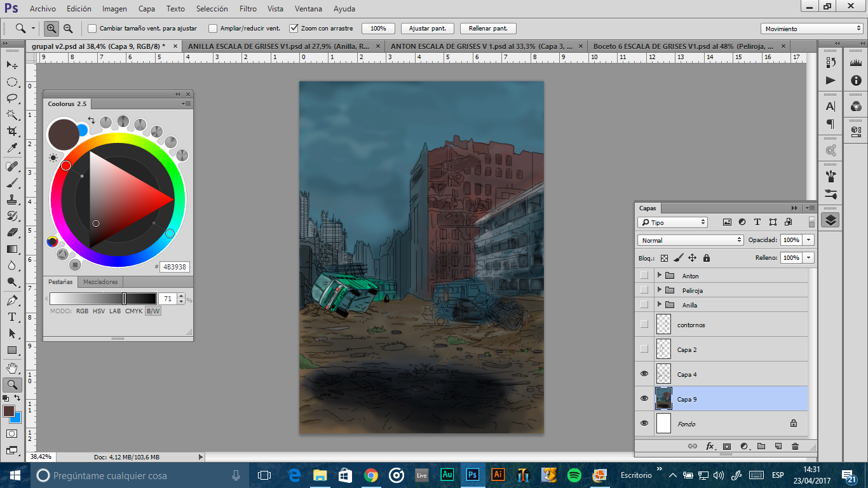Add a layer mask
Viewport: 868px width, 488px height.
727,447
